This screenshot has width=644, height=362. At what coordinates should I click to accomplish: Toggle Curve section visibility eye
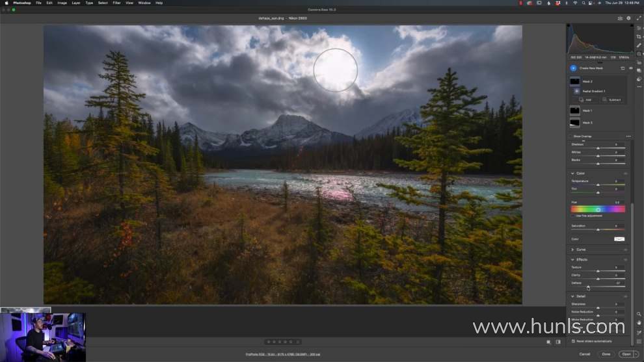(x=626, y=250)
